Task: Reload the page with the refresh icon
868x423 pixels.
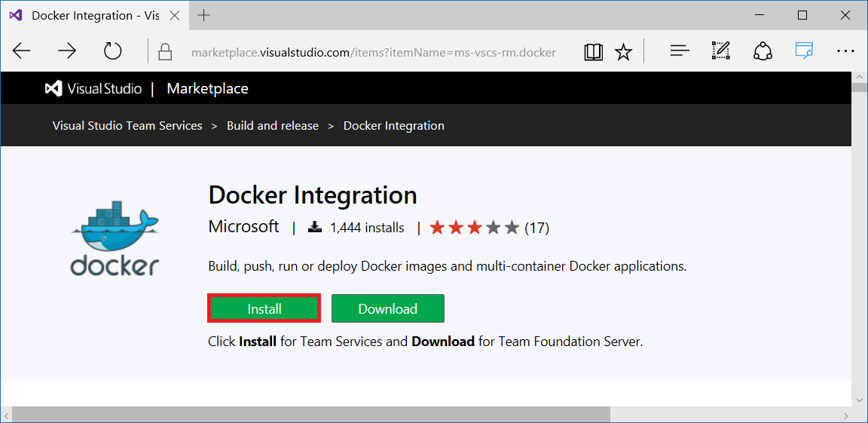Action: (x=112, y=51)
